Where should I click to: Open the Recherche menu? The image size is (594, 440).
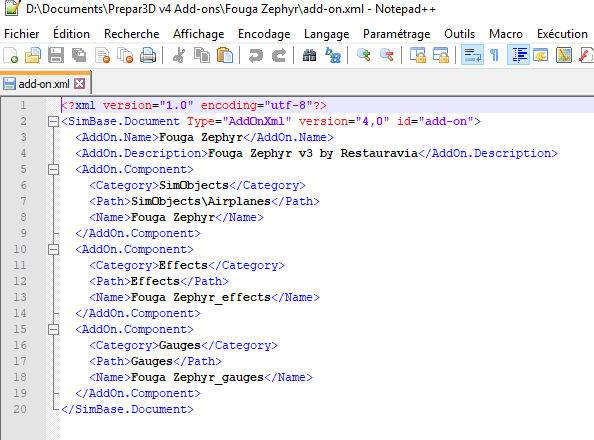pyautogui.click(x=131, y=34)
